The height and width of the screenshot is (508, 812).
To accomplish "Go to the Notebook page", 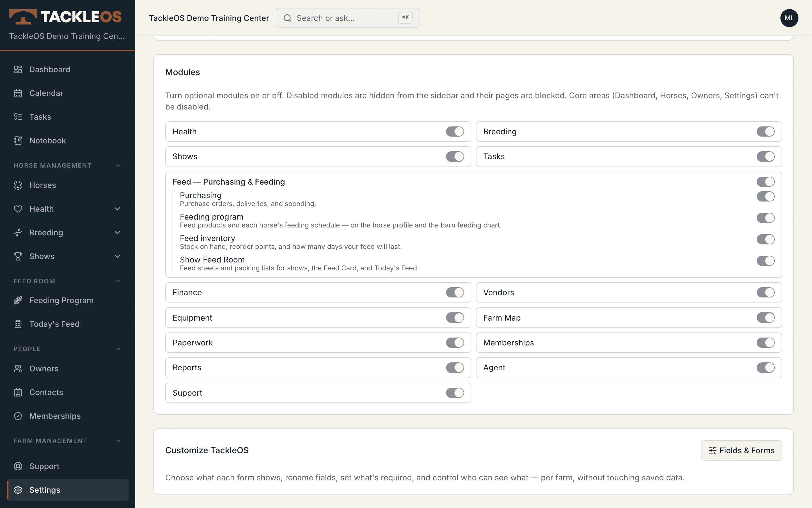I will (x=67, y=141).
